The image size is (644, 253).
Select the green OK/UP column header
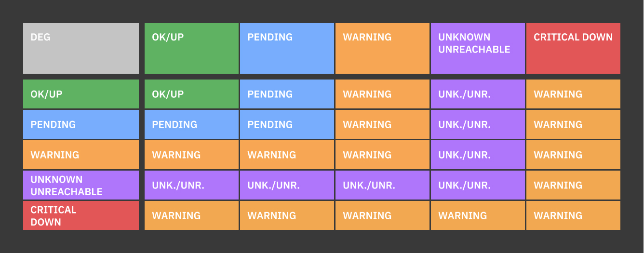point(191,48)
